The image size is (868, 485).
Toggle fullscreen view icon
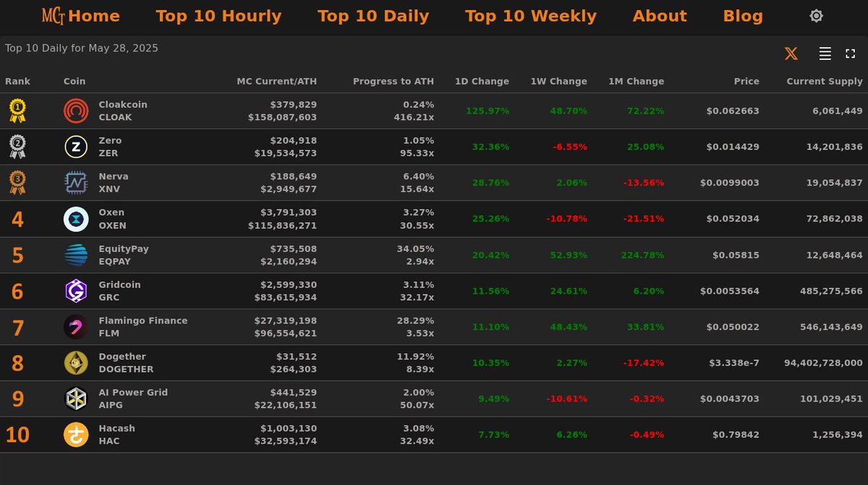pyautogui.click(x=850, y=54)
